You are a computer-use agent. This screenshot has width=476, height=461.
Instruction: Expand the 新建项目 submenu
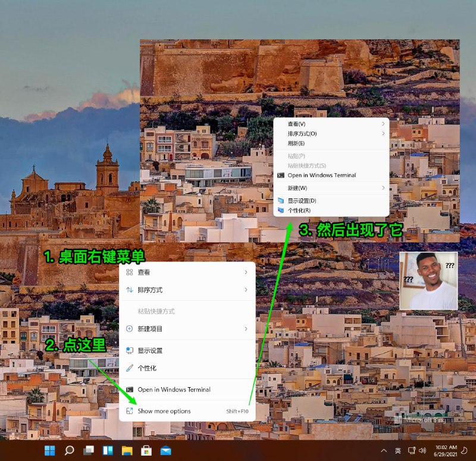click(187, 329)
